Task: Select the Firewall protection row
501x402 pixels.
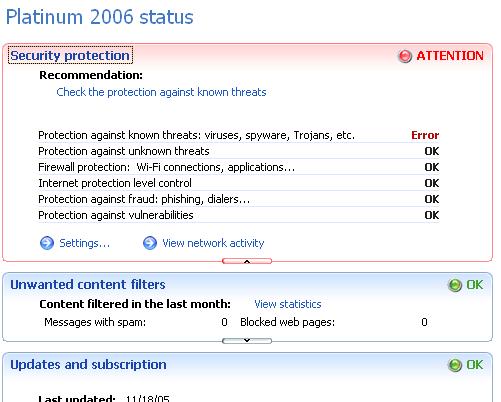Action: tap(239, 167)
